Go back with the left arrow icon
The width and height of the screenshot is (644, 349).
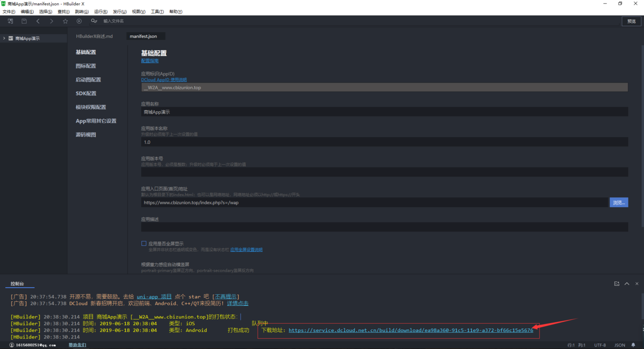click(38, 21)
